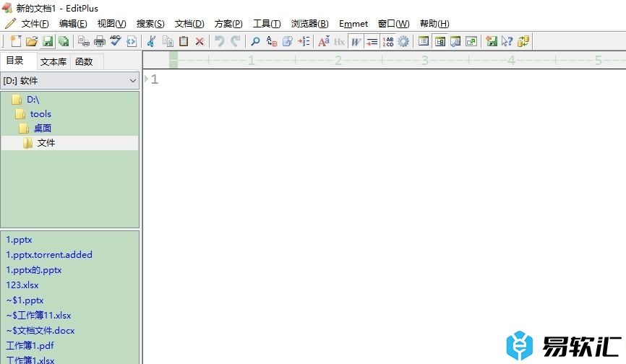Save the current document via toolbar
This screenshot has height=364, width=626.
pyautogui.click(x=48, y=41)
